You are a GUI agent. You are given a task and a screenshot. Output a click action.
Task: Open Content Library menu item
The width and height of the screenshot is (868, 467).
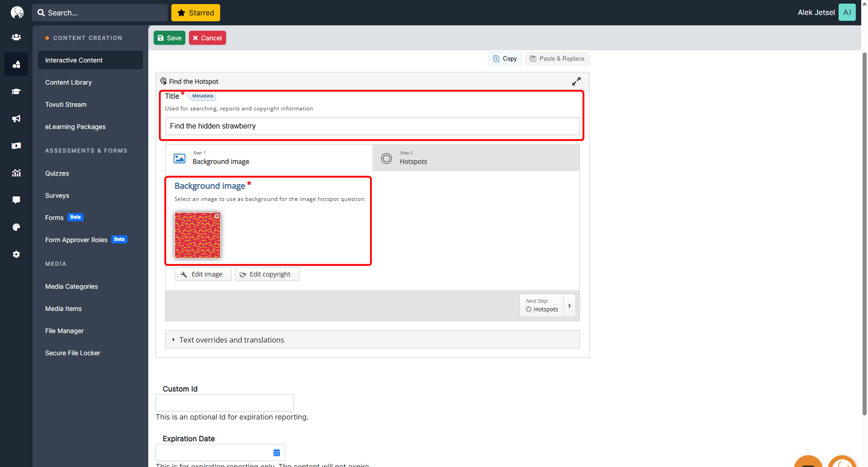click(68, 82)
